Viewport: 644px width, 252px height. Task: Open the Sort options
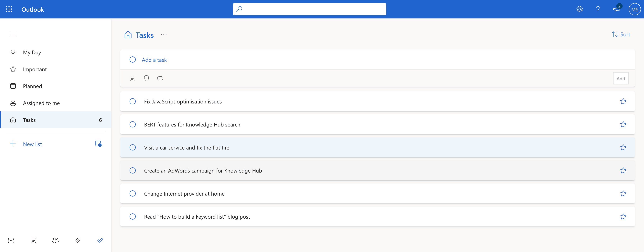(x=621, y=34)
